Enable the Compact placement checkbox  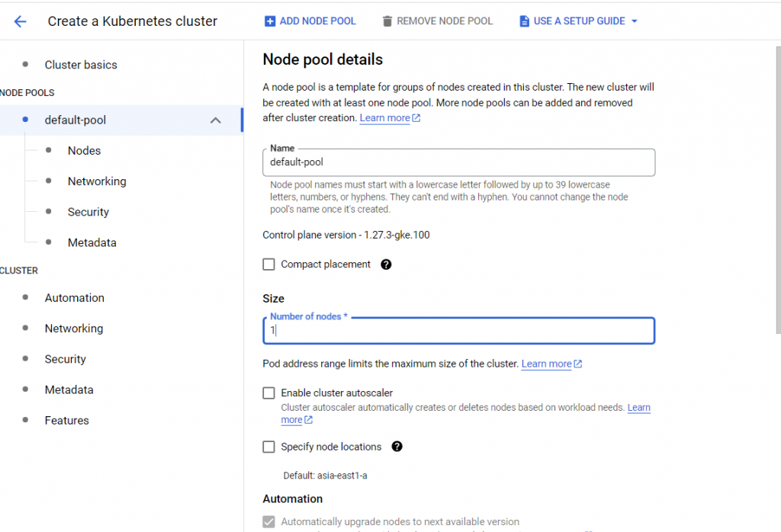point(268,264)
